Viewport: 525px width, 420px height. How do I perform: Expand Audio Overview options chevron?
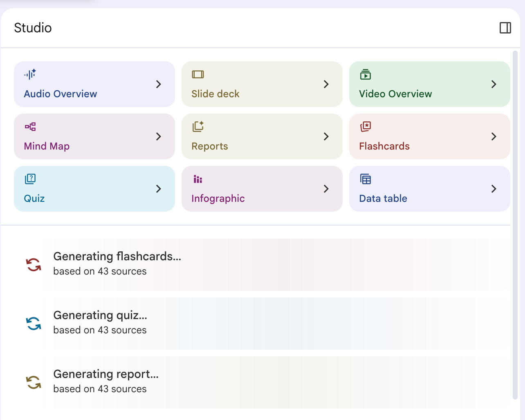click(159, 84)
